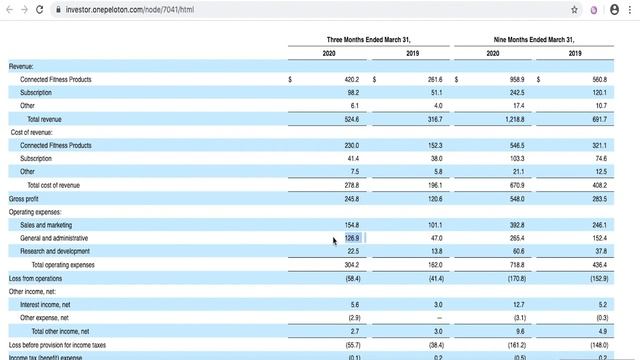
Task: Click the Other expense, net label
Action: [44, 318]
